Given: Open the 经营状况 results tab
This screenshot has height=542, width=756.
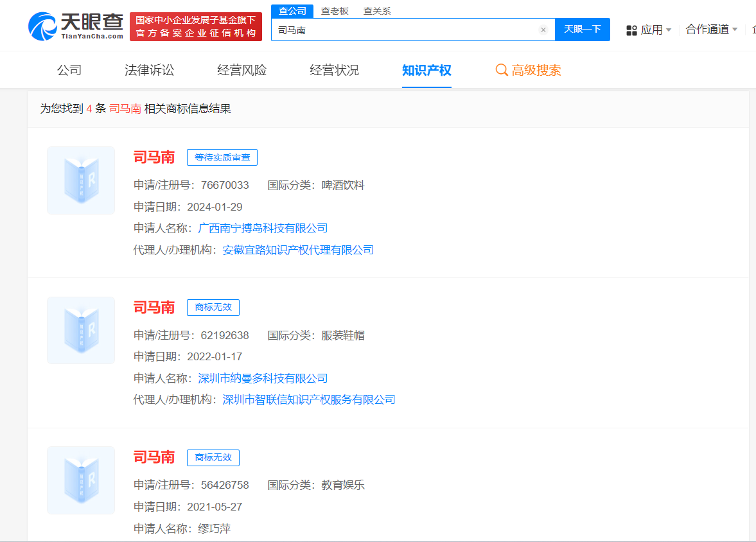Looking at the screenshot, I should tap(335, 71).
